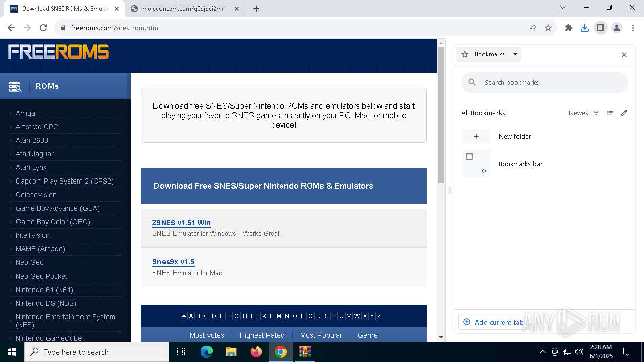
Task: Open Nintendo DS (NDS) ROMs
Action: 46,303
